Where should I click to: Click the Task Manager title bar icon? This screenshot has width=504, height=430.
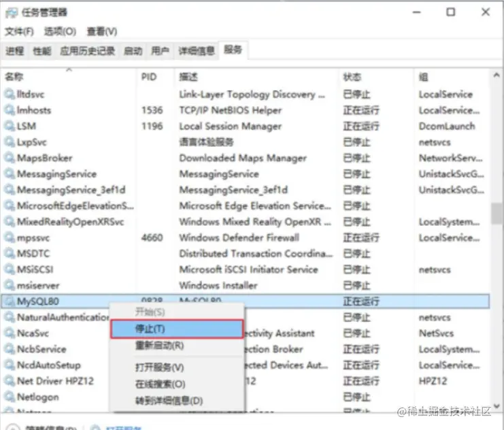tap(12, 12)
